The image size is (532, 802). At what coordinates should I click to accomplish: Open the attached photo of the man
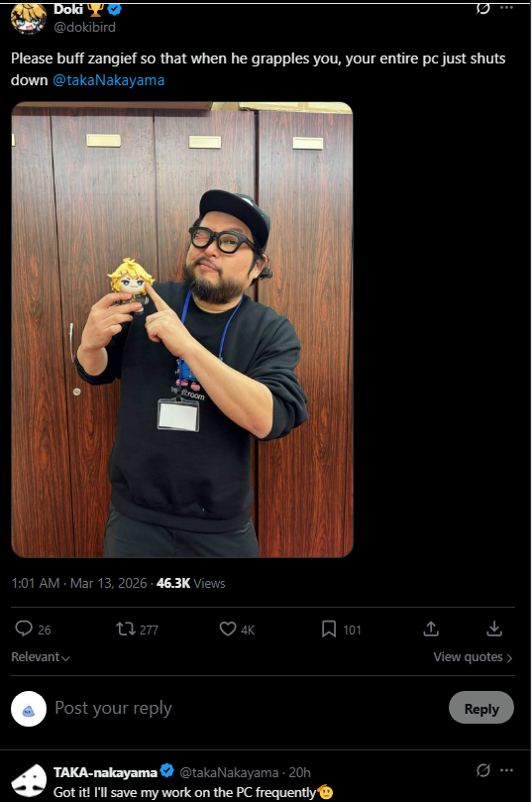[182, 330]
